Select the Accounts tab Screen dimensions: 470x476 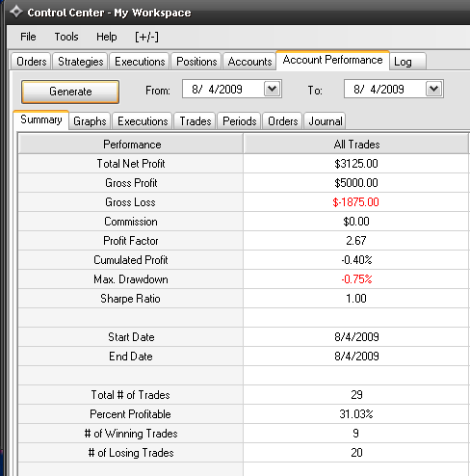pyautogui.click(x=249, y=62)
